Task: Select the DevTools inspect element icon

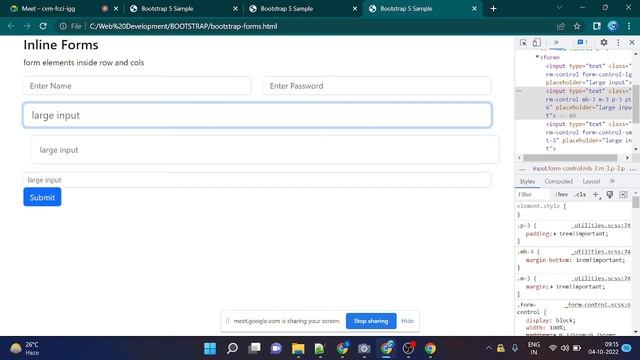Action: coord(523,42)
